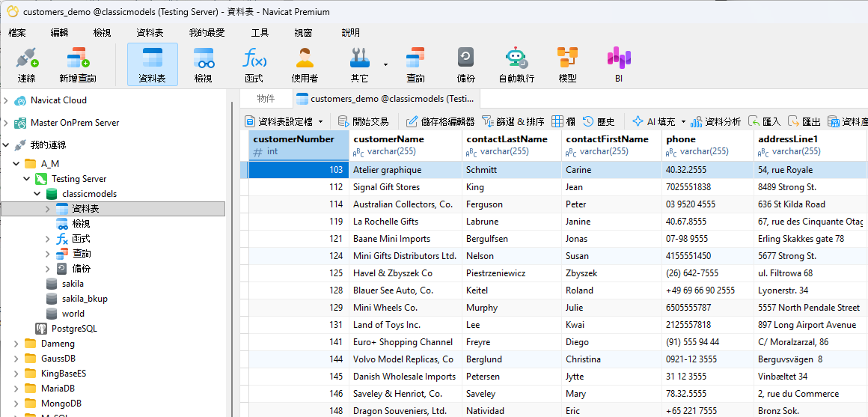Expand the Navicat Cloud node
Viewport: 868px width, 417px height.
pyautogui.click(x=6, y=101)
